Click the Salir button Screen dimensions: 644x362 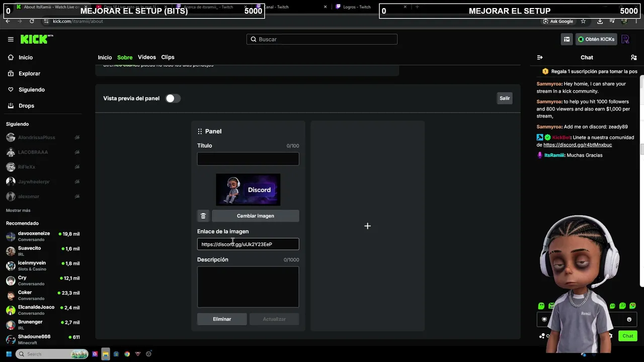tap(505, 99)
